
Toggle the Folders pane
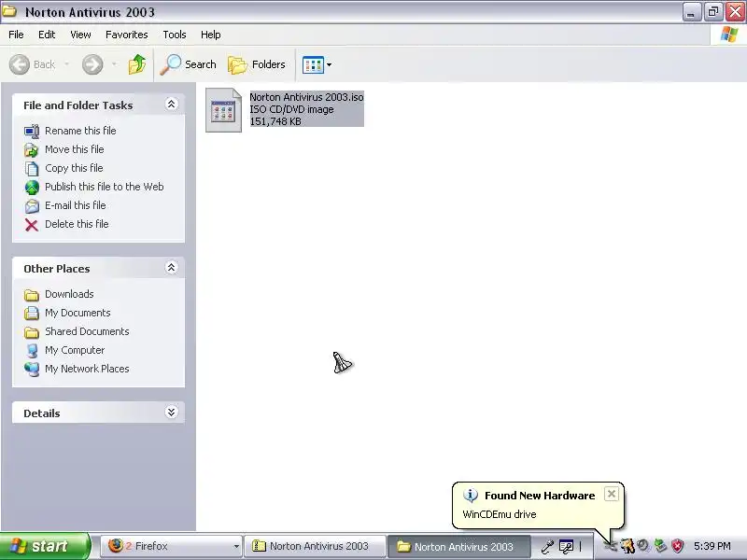pyautogui.click(x=257, y=64)
